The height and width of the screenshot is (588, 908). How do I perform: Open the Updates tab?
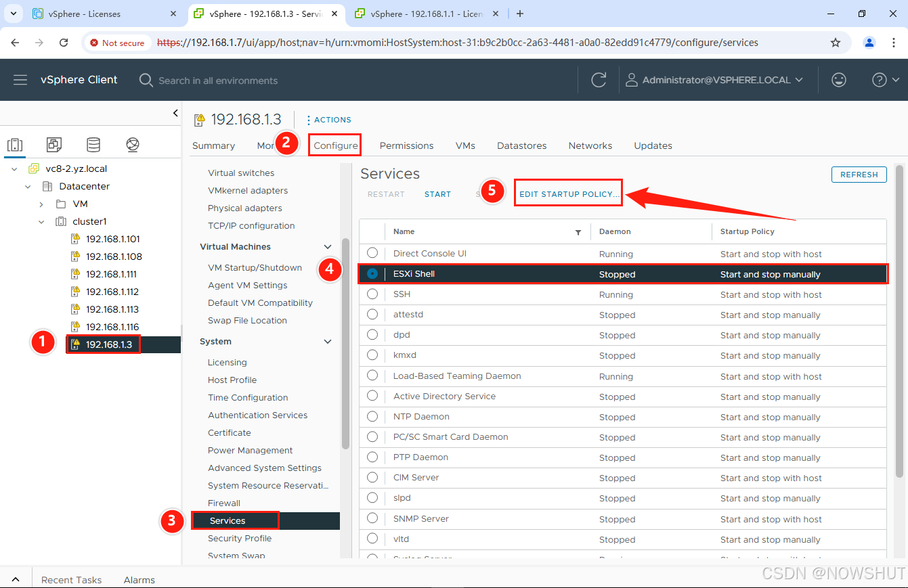click(x=653, y=145)
